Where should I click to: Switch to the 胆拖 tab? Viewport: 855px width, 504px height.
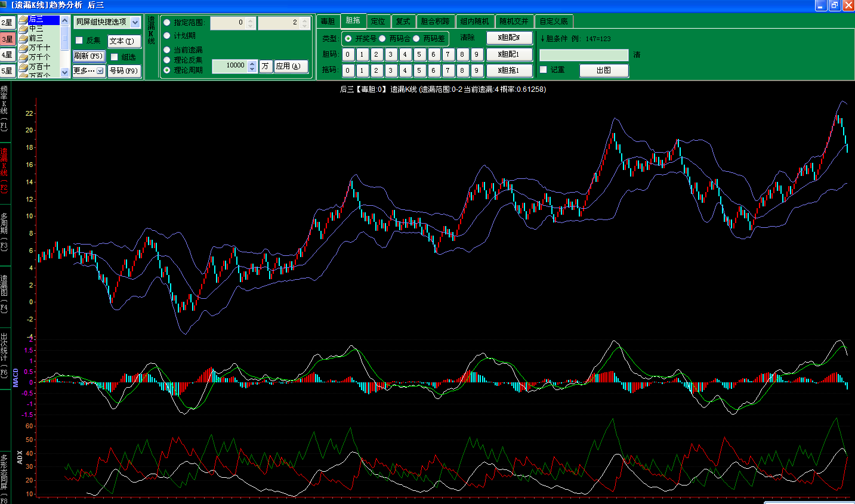click(353, 21)
